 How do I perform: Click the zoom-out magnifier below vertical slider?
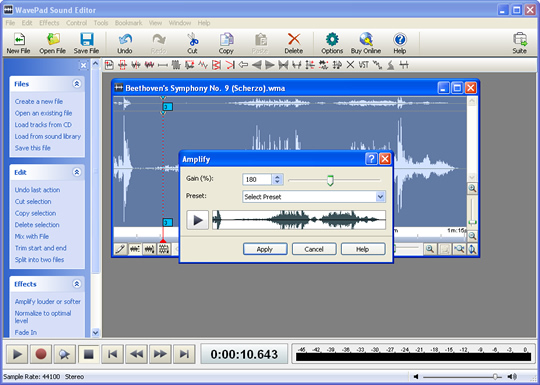(472, 236)
